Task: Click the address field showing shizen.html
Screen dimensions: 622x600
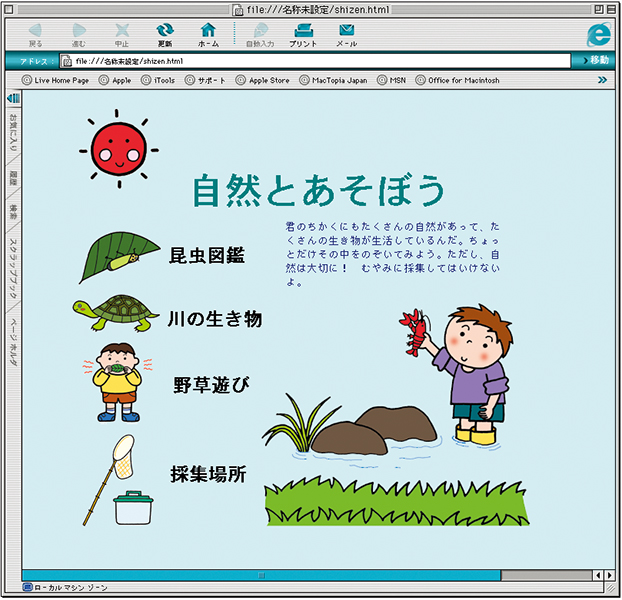Action: (320, 61)
